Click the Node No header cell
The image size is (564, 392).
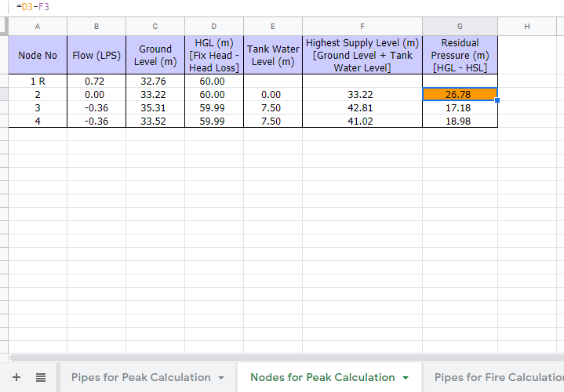[38, 55]
